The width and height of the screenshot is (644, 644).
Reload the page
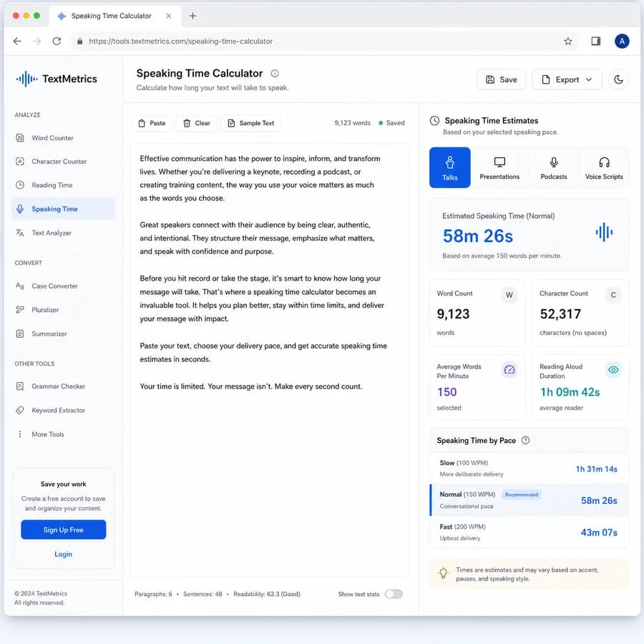pyautogui.click(x=57, y=41)
